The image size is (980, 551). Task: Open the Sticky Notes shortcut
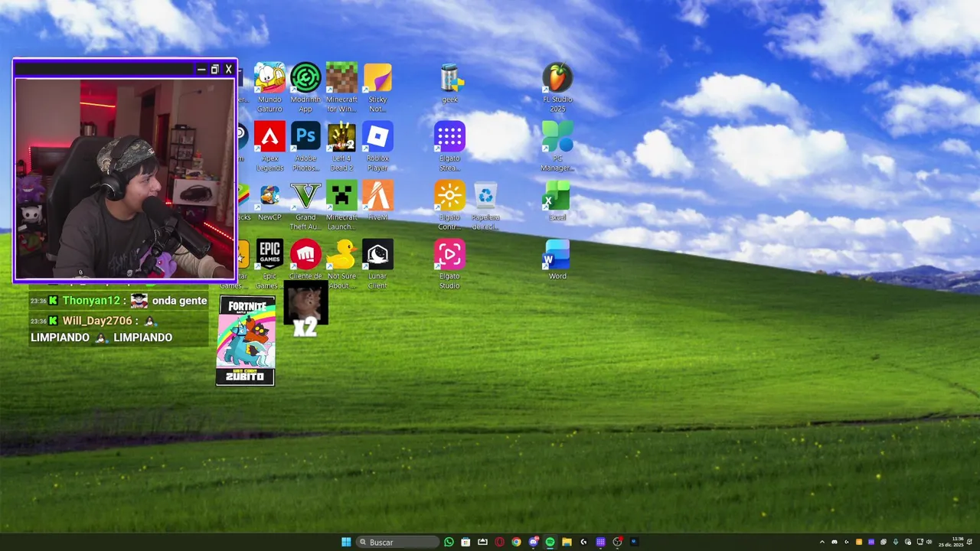(x=377, y=87)
